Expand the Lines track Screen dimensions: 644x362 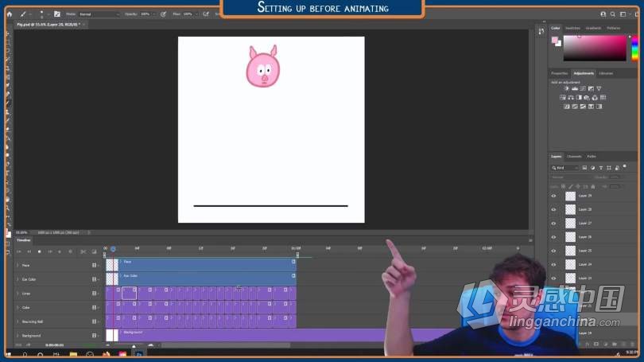tap(17, 294)
